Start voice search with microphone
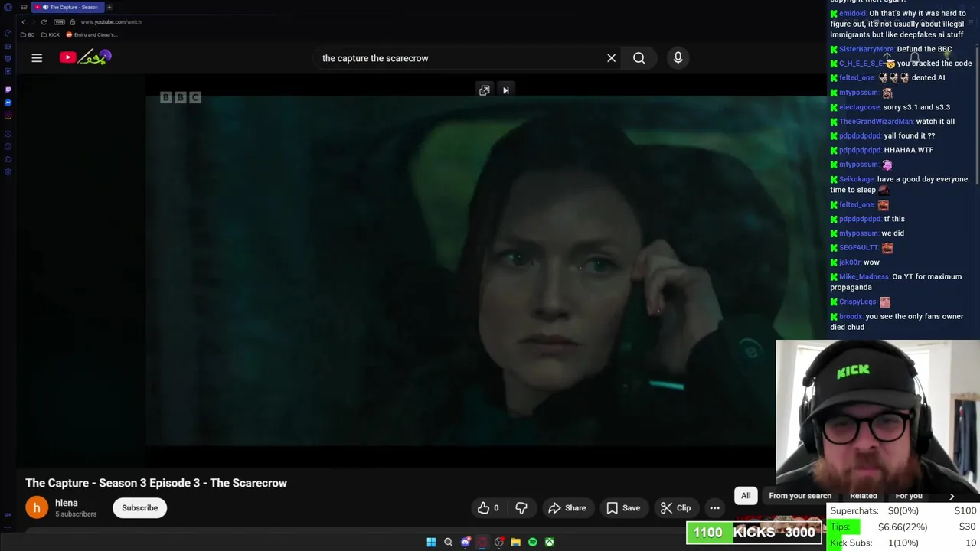 point(678,58)
